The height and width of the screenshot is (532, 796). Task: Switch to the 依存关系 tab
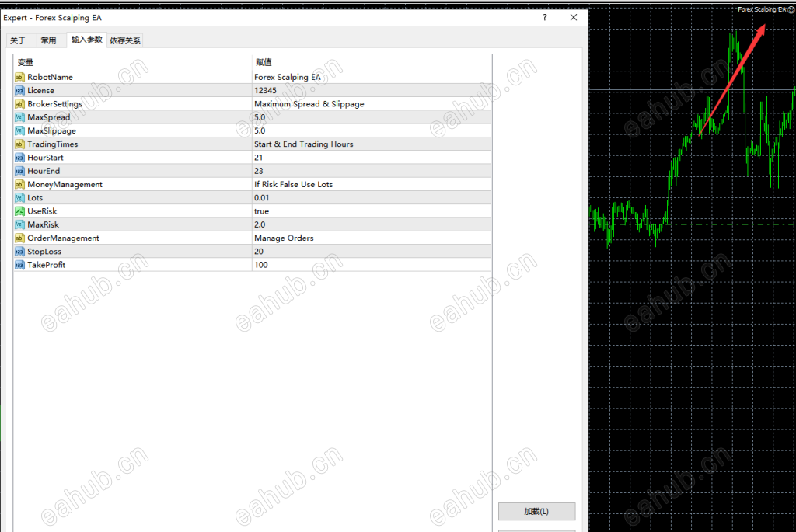point(125,40)
